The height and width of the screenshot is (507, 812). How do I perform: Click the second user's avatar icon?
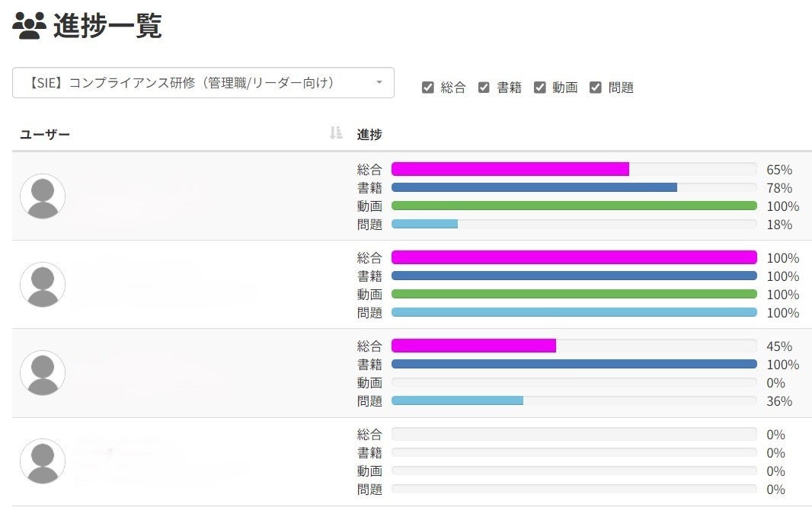(43, 285)
